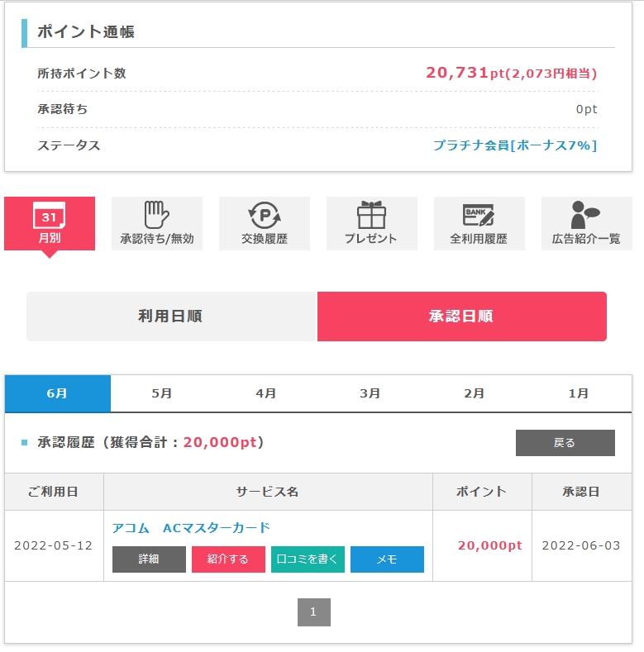Switch to the 6月 tab
Screen dimensions: 644x652
click(57, 393)
